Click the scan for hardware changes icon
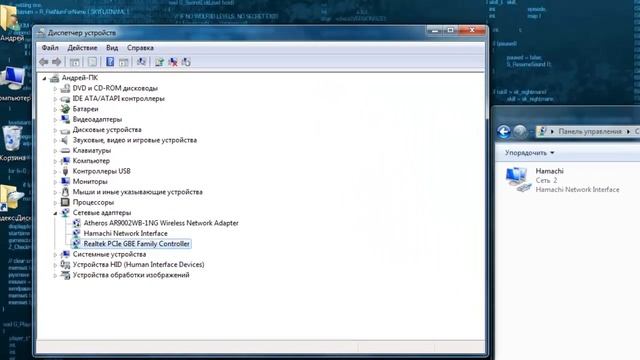The image size is (640, 360). click(x=141, y=62)
